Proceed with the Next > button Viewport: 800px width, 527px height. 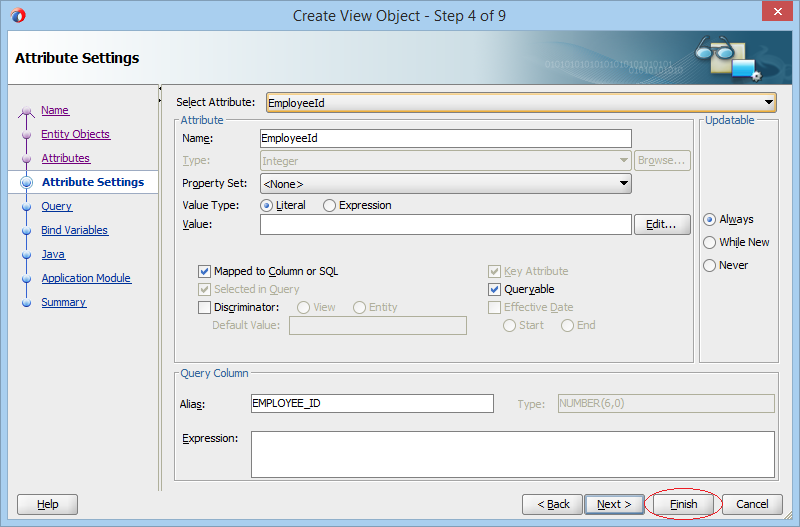click(x=614, y=505)
